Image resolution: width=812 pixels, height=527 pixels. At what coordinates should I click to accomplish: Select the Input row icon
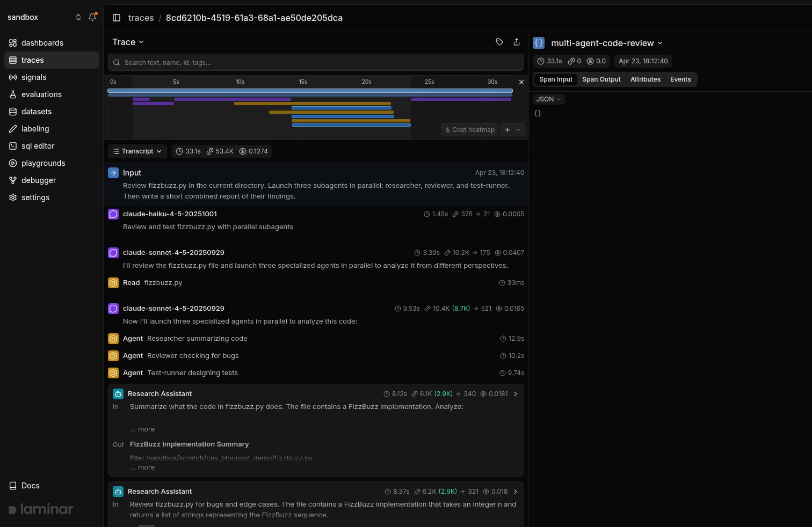tap(113, 173)
